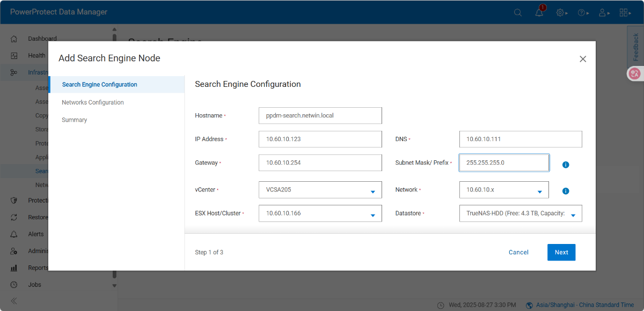Click the Administration icon in sidebar
Screen dimensions: 644x311
click(x=14, y=251)
